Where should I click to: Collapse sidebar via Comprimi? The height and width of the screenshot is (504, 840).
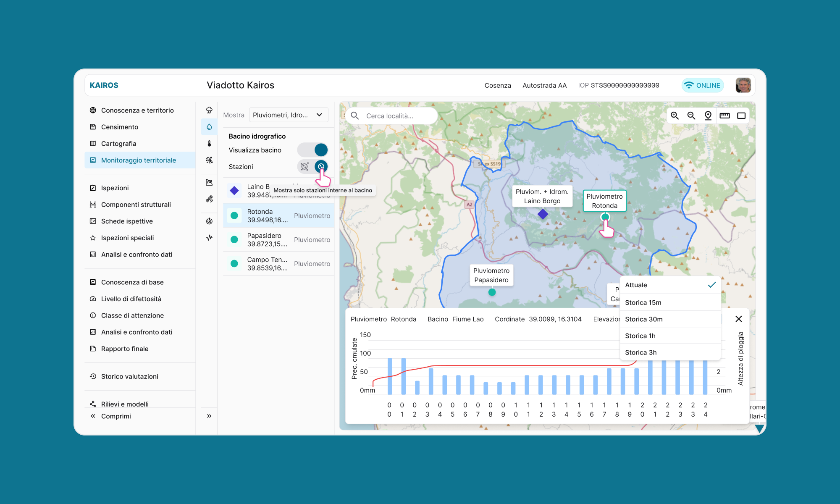point(116,416)
